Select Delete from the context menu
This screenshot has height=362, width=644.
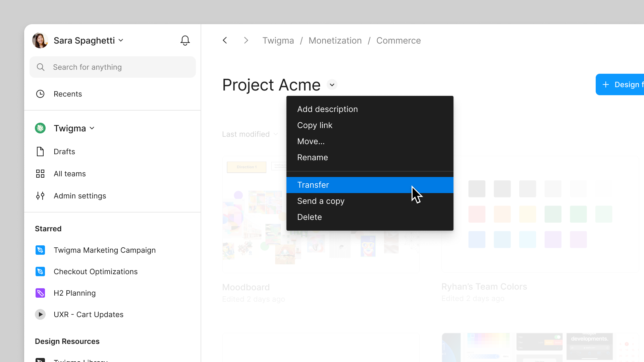[x=310, y=217]
